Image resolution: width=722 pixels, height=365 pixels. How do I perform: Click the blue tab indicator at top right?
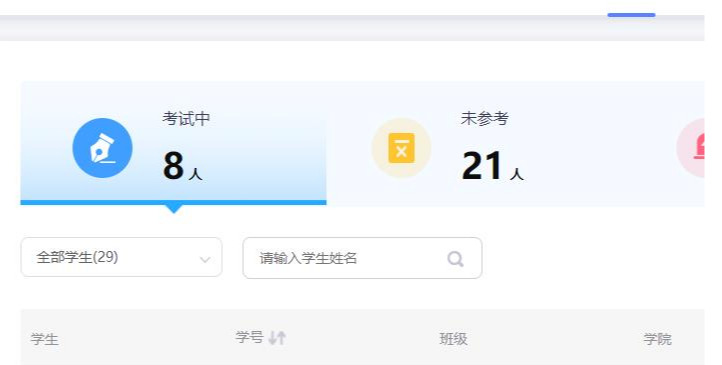click(631, 15)
